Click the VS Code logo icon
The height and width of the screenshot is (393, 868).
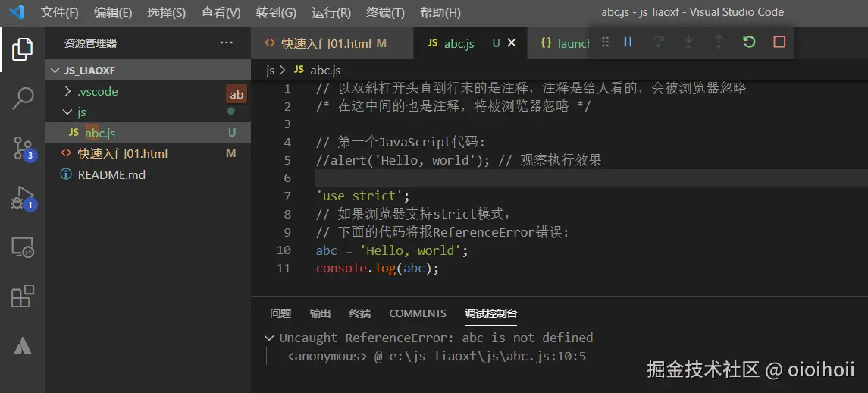(x=17, y=12)
